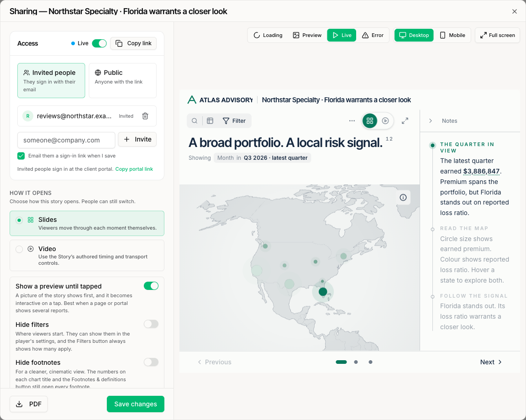The width and height of the screenshot is (526, 420).
Task: Select Desktop device view
Action: tap(414, 35)
